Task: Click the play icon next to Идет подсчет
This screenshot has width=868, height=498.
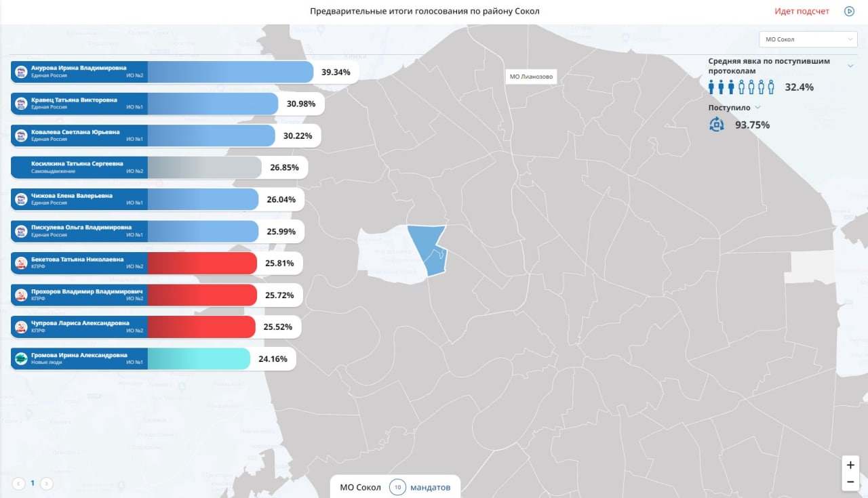Action: point(849,11)
